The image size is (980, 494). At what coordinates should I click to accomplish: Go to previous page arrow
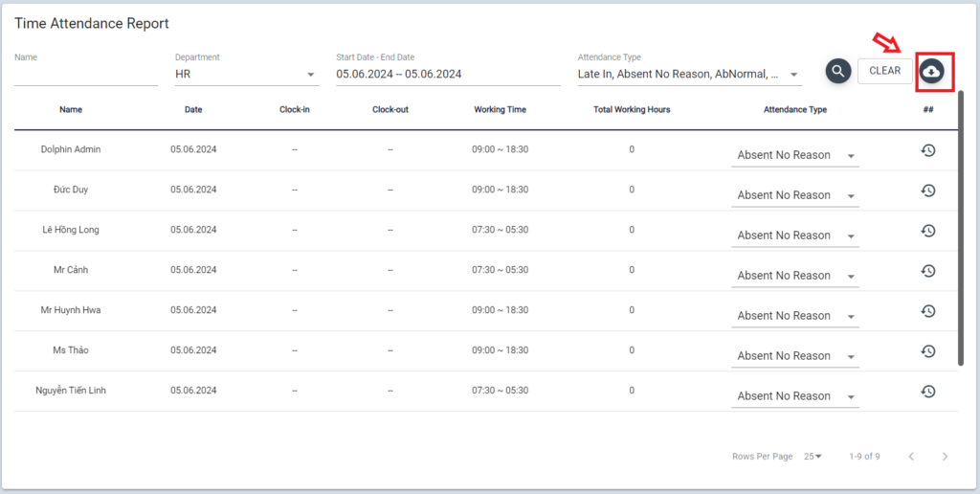[911, 457]
